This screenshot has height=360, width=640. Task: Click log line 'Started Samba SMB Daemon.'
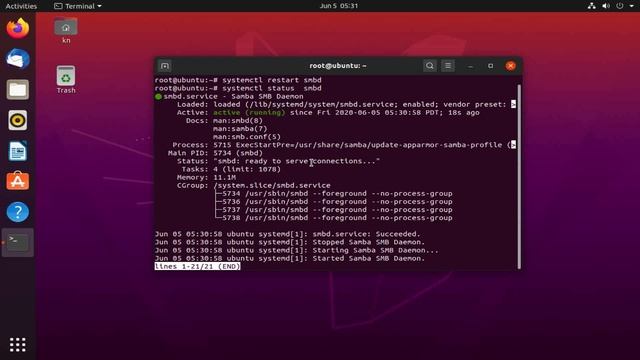click(x=290, y=258)
